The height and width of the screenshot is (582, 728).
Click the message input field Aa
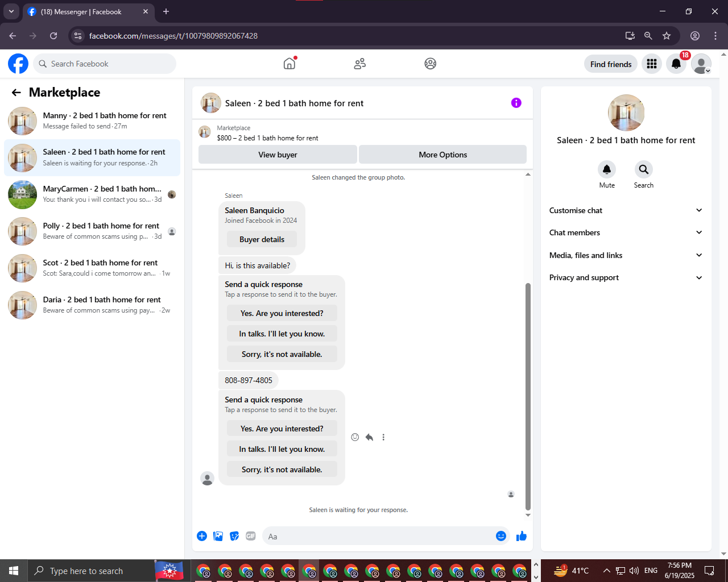click(379, 536)
